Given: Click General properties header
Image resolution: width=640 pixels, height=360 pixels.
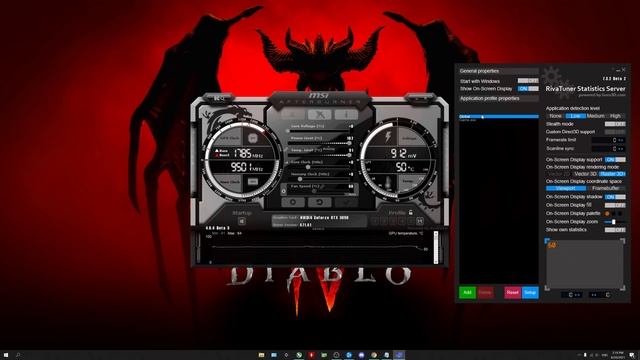Looking at the screenshot, I should [499, 71].
